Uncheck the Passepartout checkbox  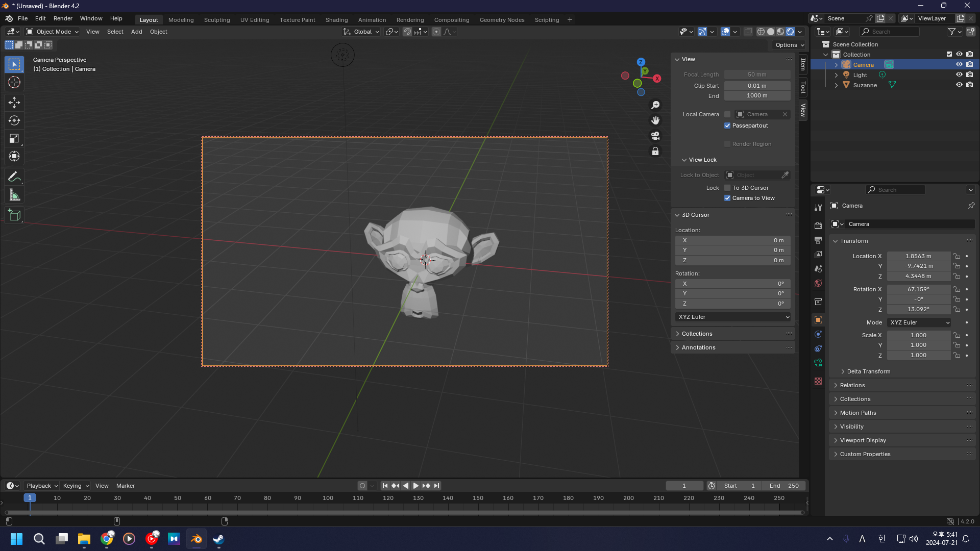click(727, 126)
